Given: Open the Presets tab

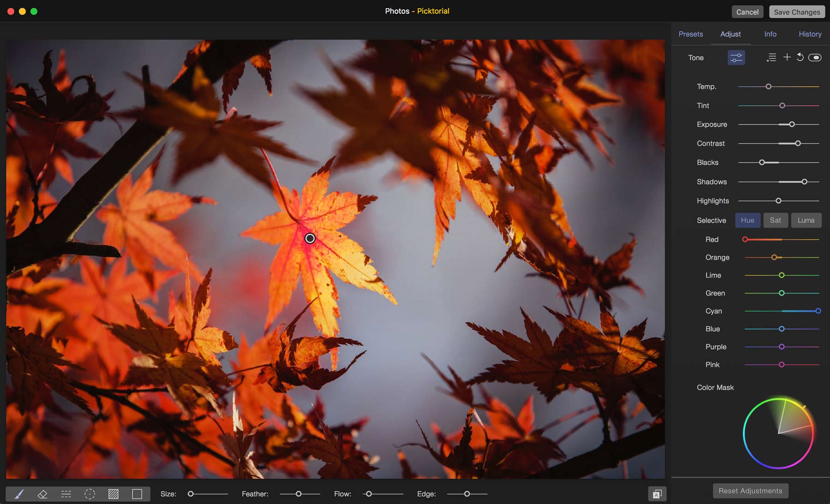Looking at the screenshot, I should (690, 34).
